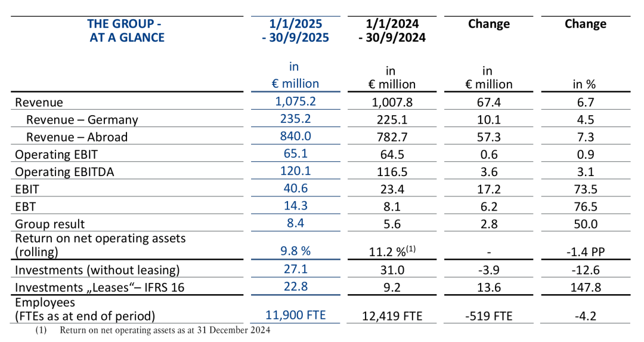Click the 11,900 FTE employees value

pos(295,315)
